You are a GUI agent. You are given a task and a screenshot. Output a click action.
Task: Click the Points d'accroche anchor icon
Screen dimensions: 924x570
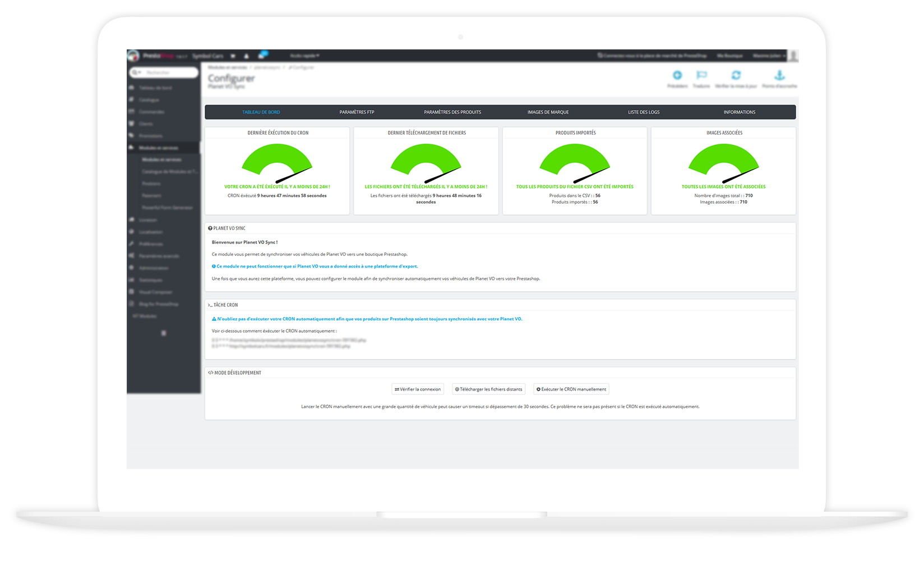[x=779, y=75]
